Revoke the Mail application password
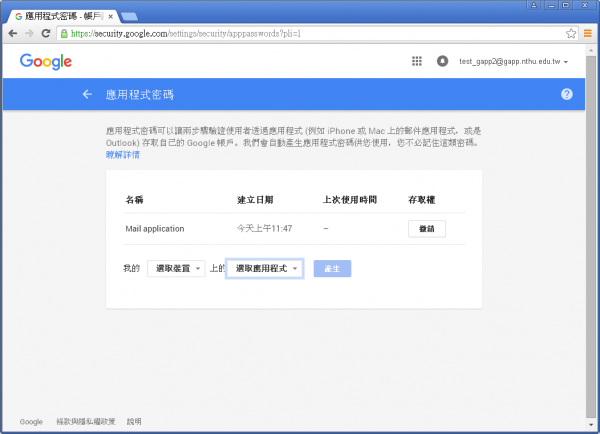This screenshot has height=434, width=600. [x=427, y=228]
